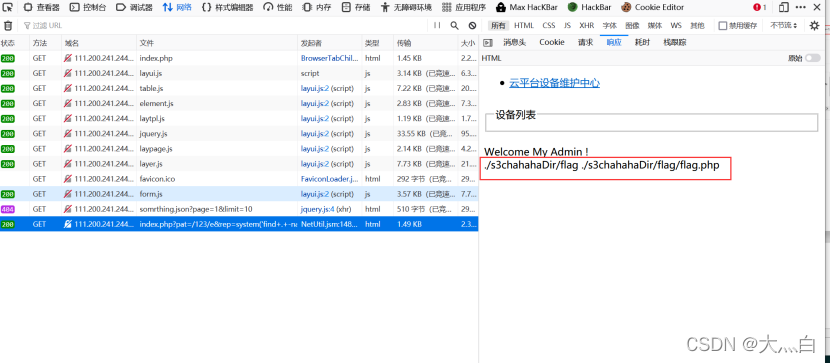The width and height of the screenshot is (830, 363).
Task: Sort by the 状态 column header
Action: (x=15, y=43)
